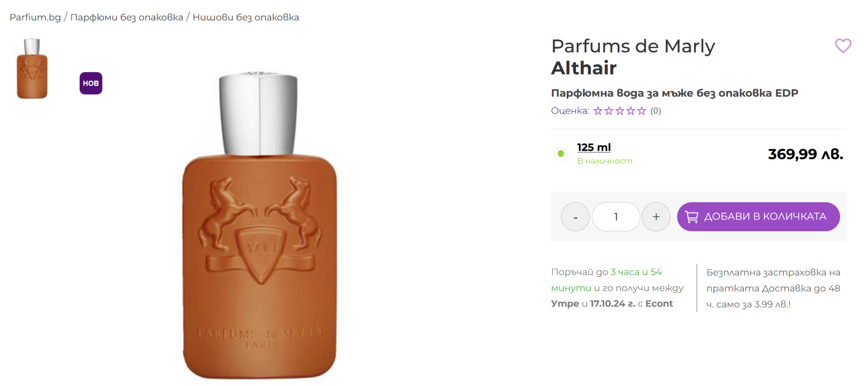Screen dimensions: 868x387
Task: Add to cart with ДОБАВИ В КОЛИЧКАТА
Action: [758, 217]
